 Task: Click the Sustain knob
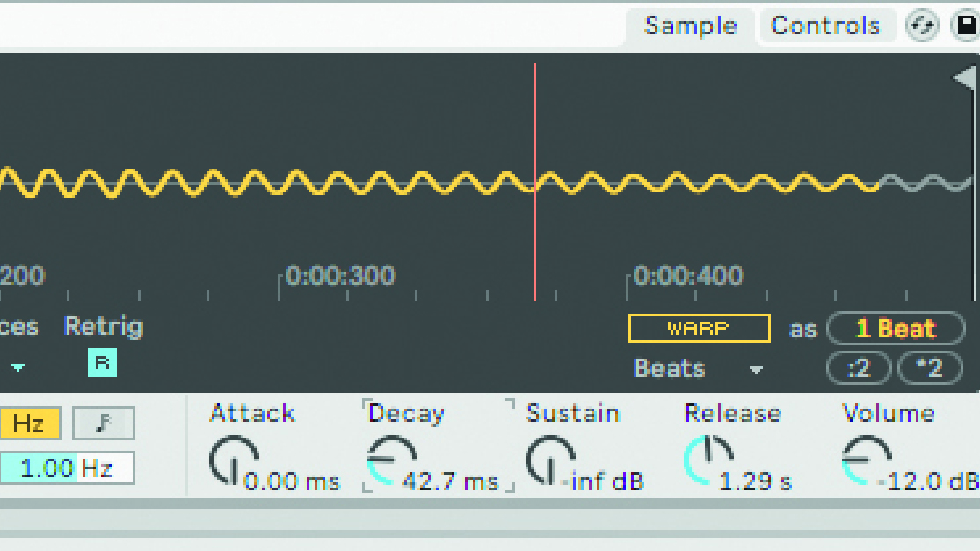[550, 461]
